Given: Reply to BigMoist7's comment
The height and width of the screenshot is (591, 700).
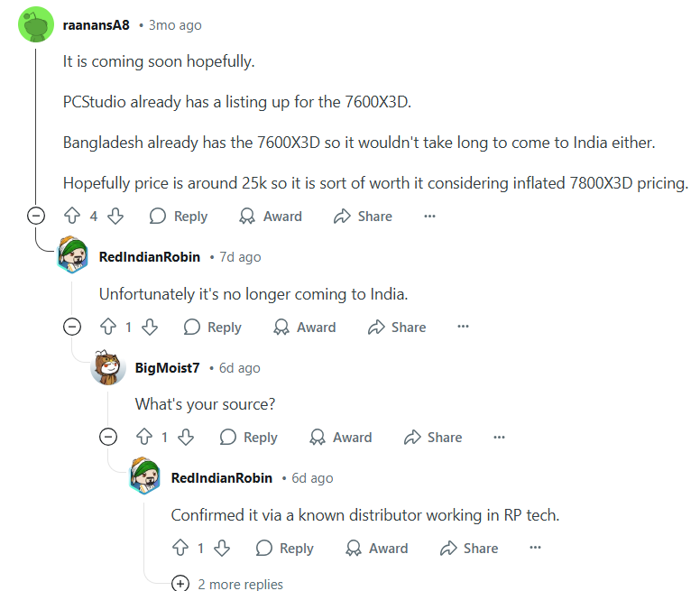Looking at the screenshot, I should (249, 437).
